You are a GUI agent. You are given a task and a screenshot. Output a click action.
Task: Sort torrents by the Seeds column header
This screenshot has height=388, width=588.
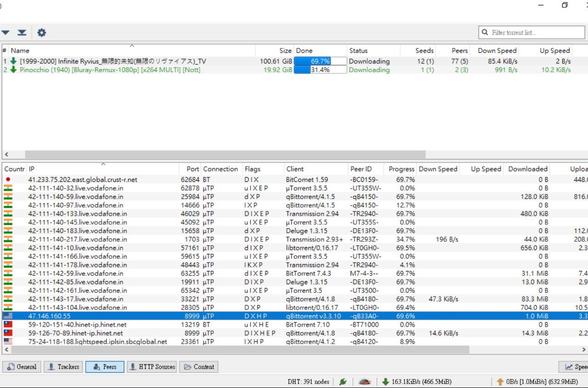tap(418, 51)
